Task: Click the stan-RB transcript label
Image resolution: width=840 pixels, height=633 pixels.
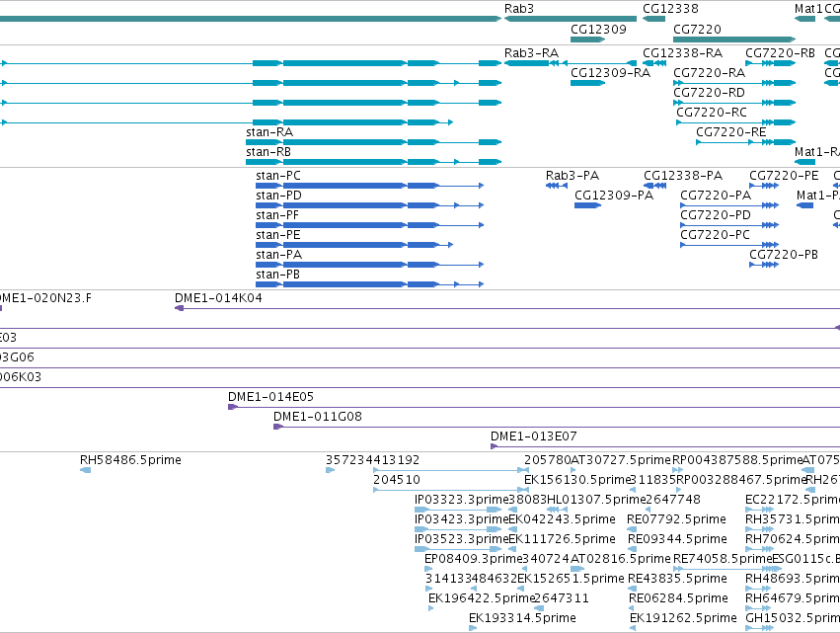Action: coord(268,152)
